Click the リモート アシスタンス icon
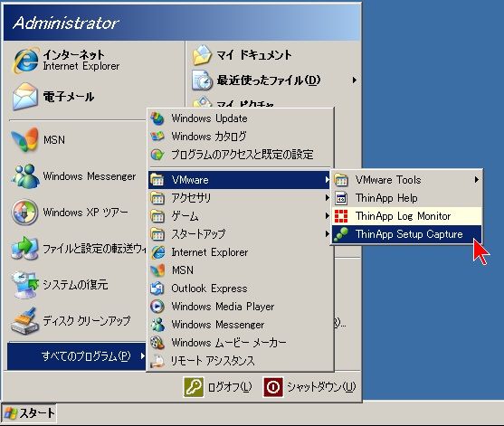 (x=157, y=361)
